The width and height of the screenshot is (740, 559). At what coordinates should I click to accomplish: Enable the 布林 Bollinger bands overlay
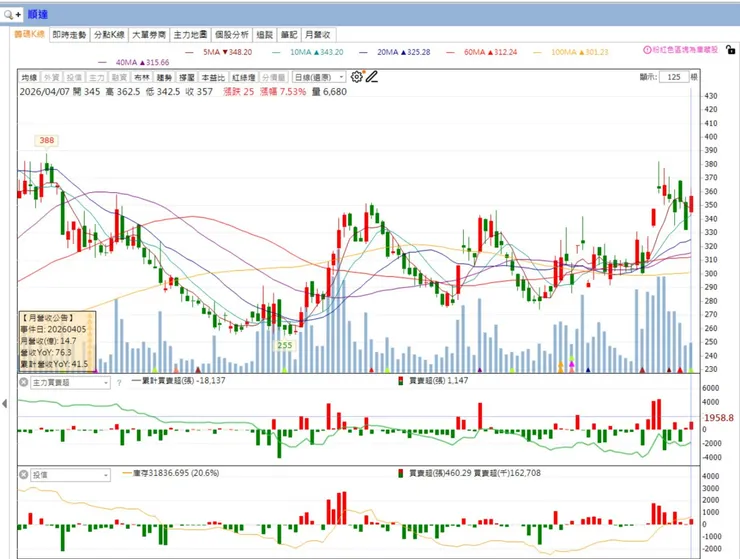[142, 77]
